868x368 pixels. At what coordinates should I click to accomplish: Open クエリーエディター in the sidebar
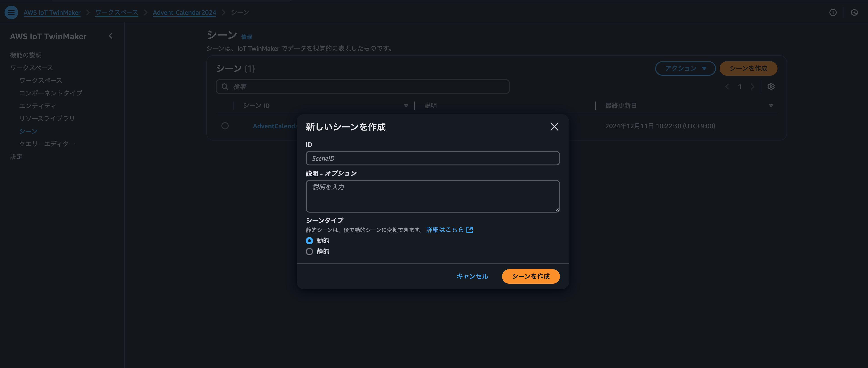coord(47,143)
